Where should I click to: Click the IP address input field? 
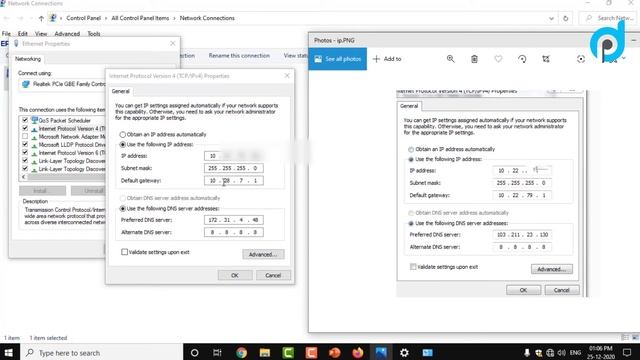tap(233, 156)
